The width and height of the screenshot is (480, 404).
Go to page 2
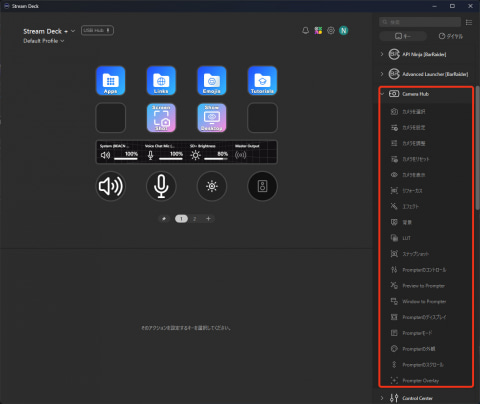tap(195, 219)
